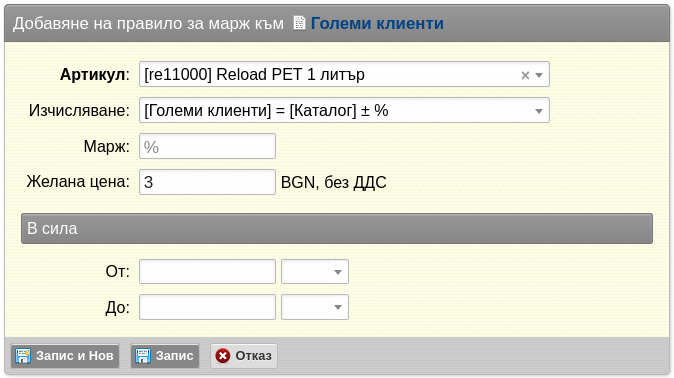The image size is (674, 378).
Task: Click the Запис и Нов button
Action: coord(65,356)
